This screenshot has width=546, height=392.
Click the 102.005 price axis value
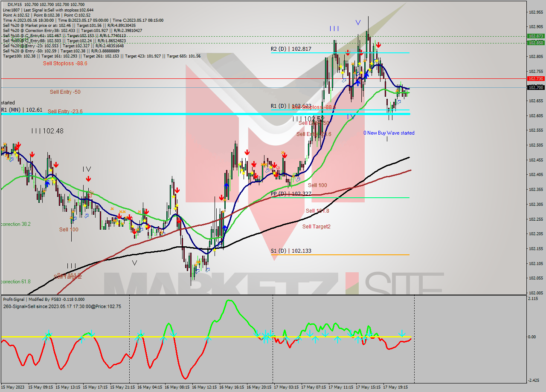(x=536, y=293)
